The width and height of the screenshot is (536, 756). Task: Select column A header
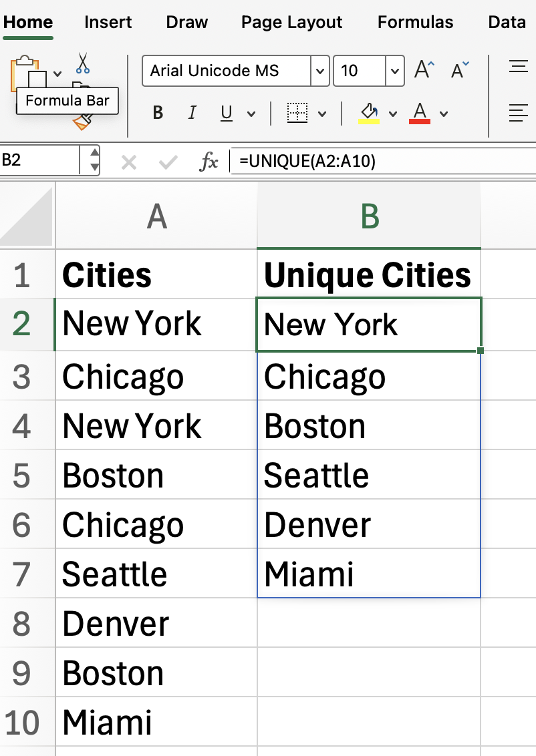156,216
